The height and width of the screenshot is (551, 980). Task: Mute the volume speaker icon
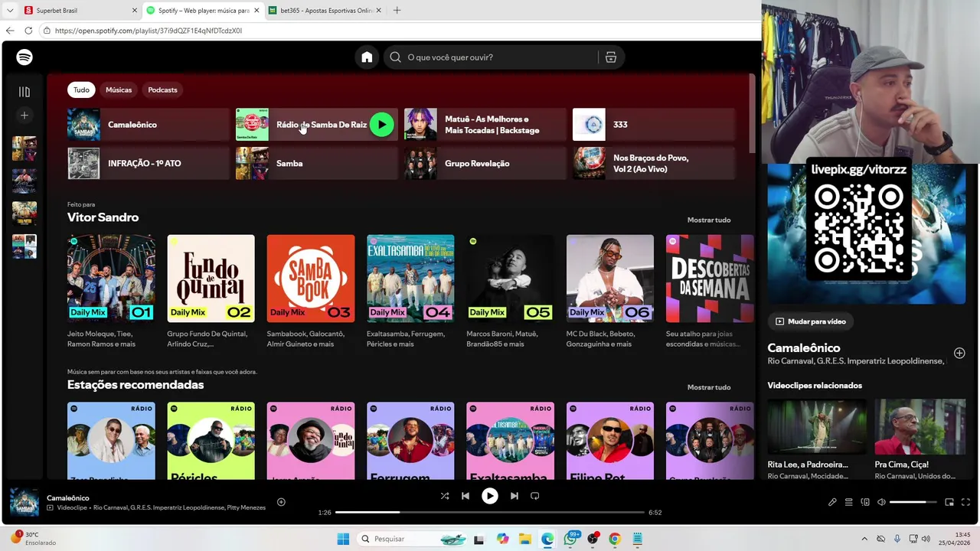tap(881, 502)
